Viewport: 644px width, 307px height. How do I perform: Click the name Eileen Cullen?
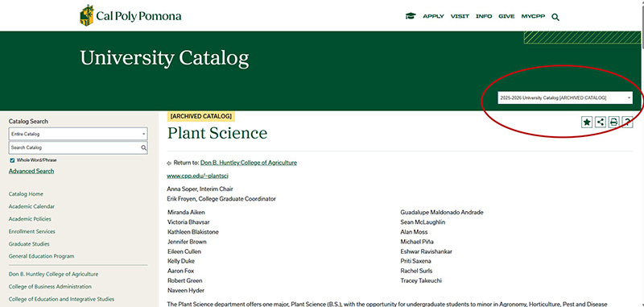[184, 251]
